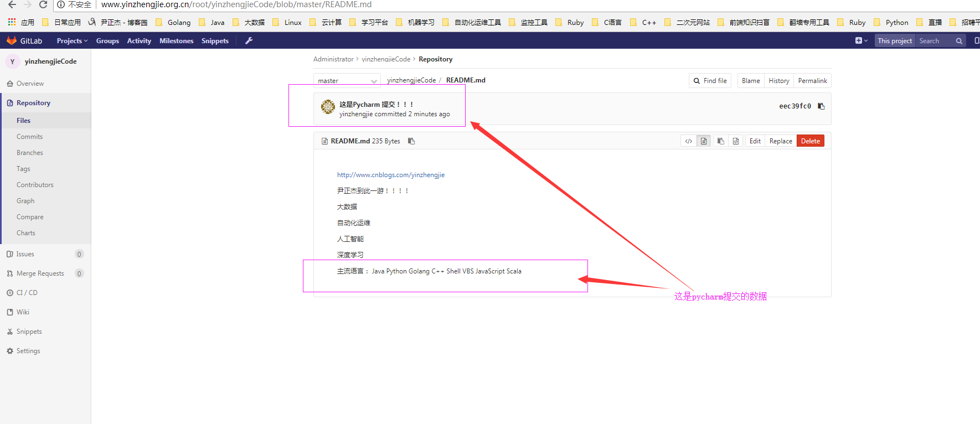The width and height of the screenshot is (980, 424).
Task: Open the Linux bookmark folder
Action: tap(287, 22)
